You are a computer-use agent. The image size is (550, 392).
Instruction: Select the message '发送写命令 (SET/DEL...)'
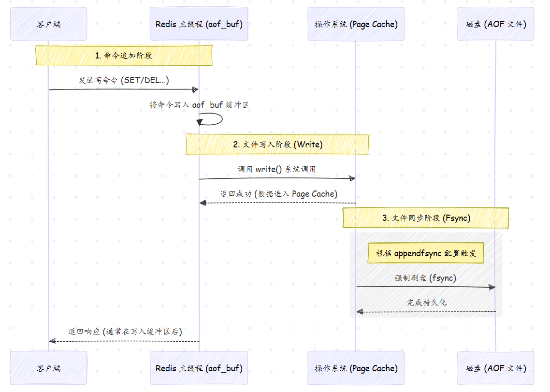click(124, 80)
